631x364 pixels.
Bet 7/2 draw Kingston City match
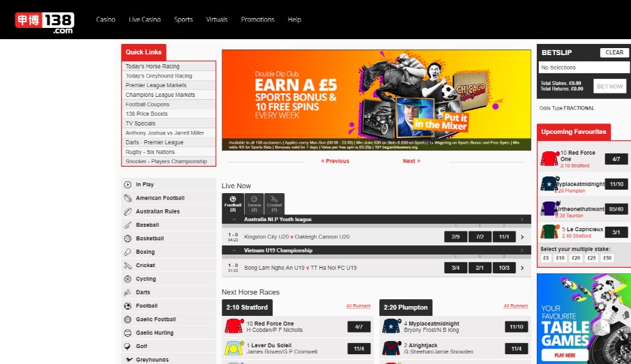(x=480, y=237)
